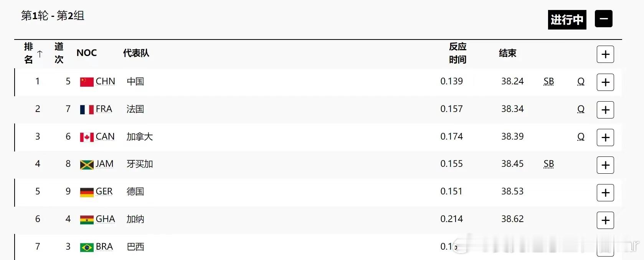The height and width of the screenshot is (260, 644).
Task: Expand details for France's row
Action: click(x=605, y=110)
